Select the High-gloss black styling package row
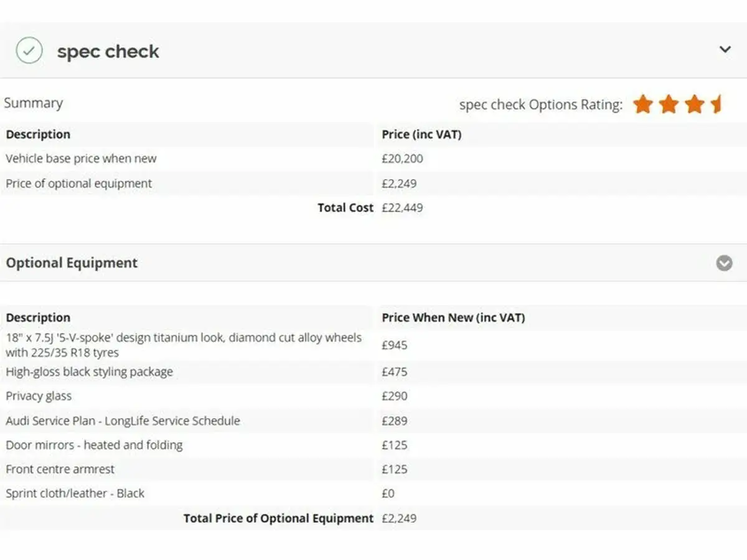The width and height of the screenshot is (747, 560). [x=374, y=372]
